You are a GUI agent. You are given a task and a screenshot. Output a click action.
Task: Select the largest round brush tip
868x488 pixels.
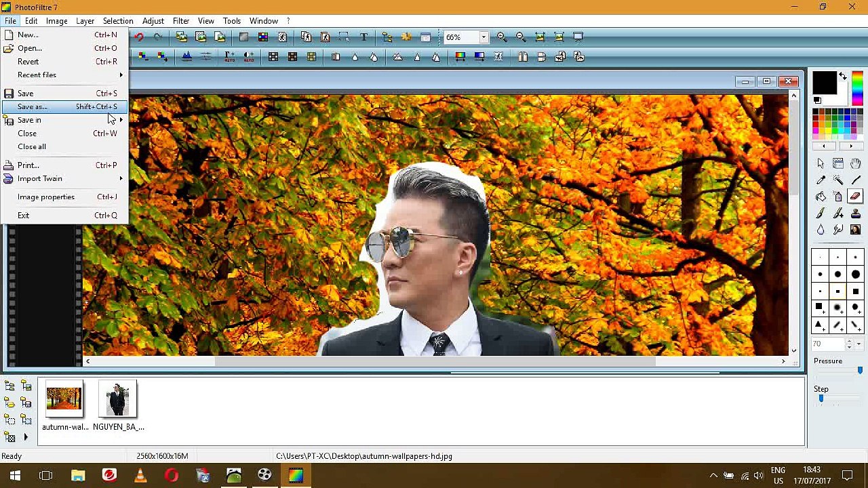(855, 274)
